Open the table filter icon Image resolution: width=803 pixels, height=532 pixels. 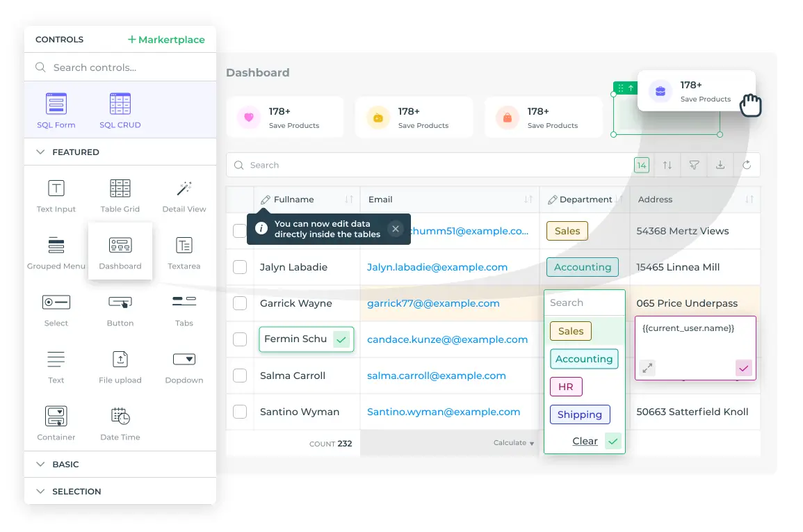(x=693, y=165)
